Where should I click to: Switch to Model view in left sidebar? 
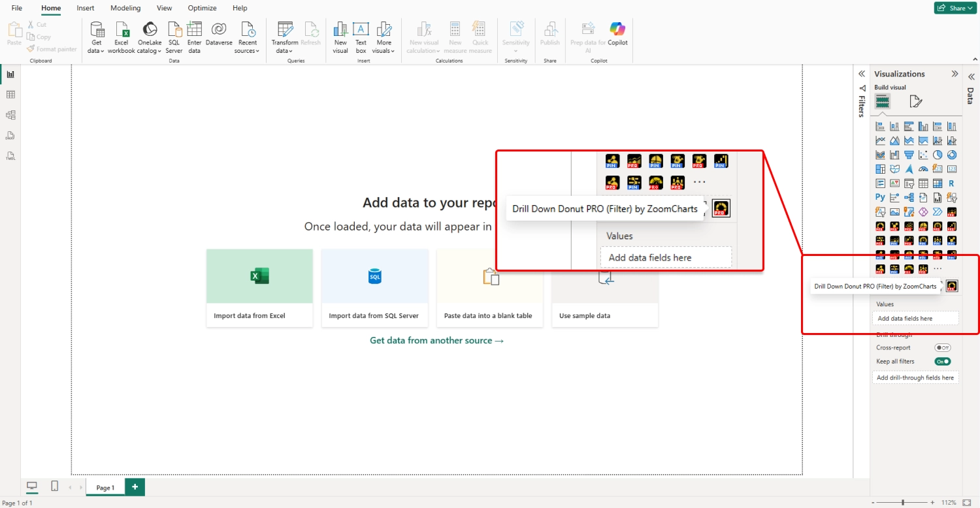pos(10,115)
